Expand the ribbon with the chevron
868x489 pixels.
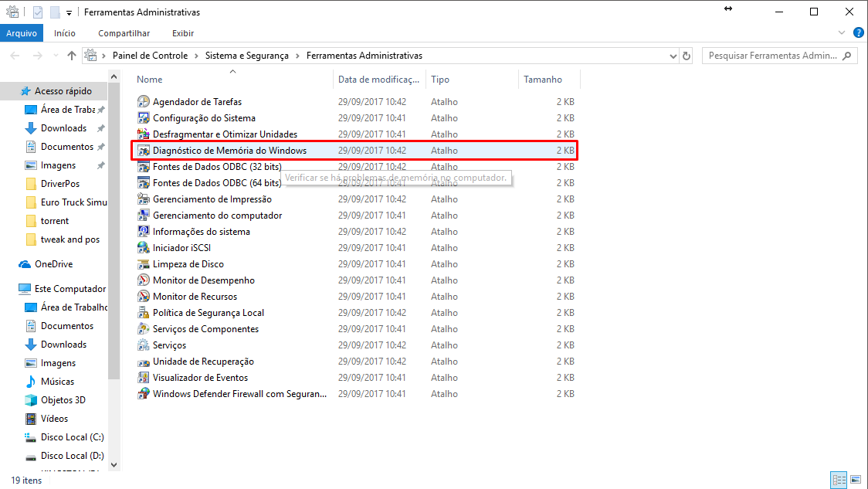842,32
